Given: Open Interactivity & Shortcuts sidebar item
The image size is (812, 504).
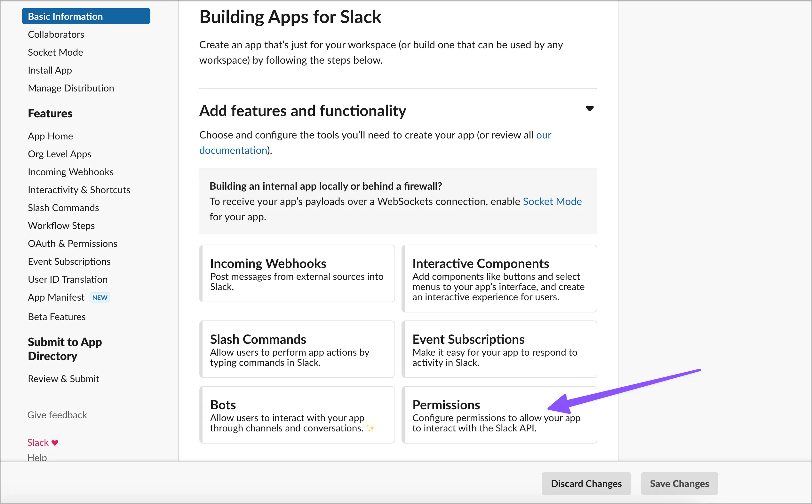Looking at the screenshot, I should click(79, 190).
